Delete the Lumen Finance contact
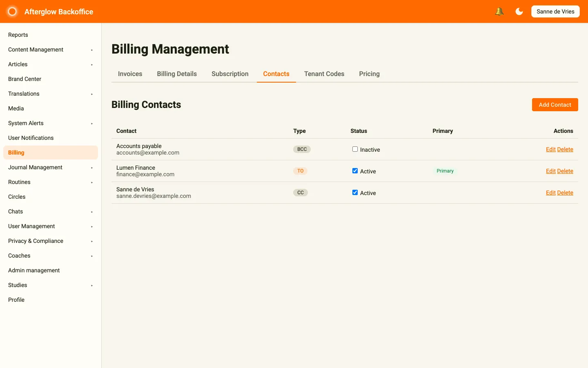This screenshot has width=588, height=368. [x=565, y=171]
